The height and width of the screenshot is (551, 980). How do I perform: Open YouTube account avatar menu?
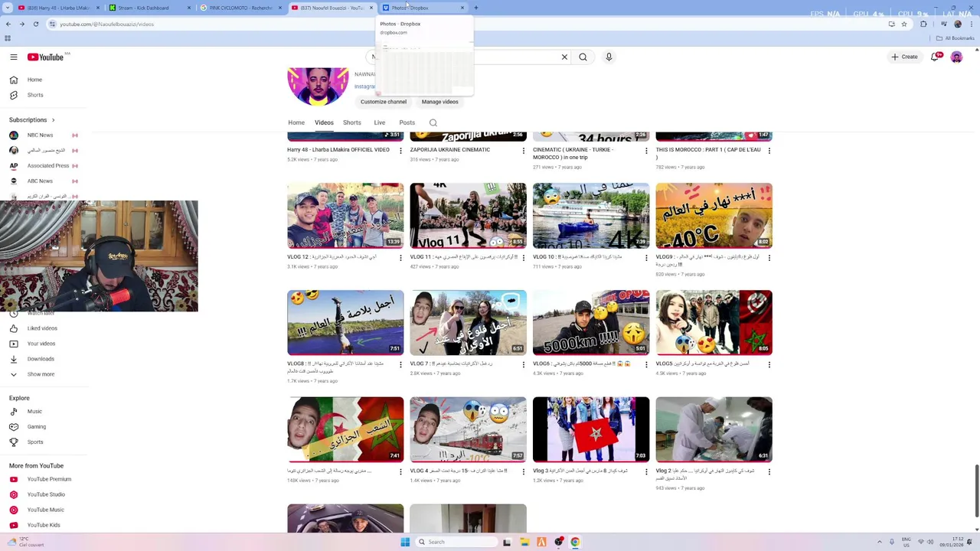pyautogui.click(x=956, y=57)
